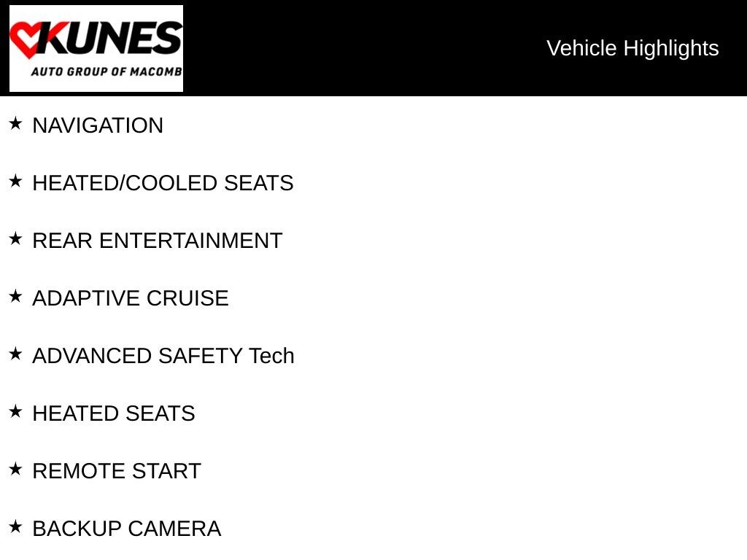Image resolution: width=747 pixels, height=560 pixels.
Task: Tap the star next to BACKUP CAMERA
Action: click(15, 527)
